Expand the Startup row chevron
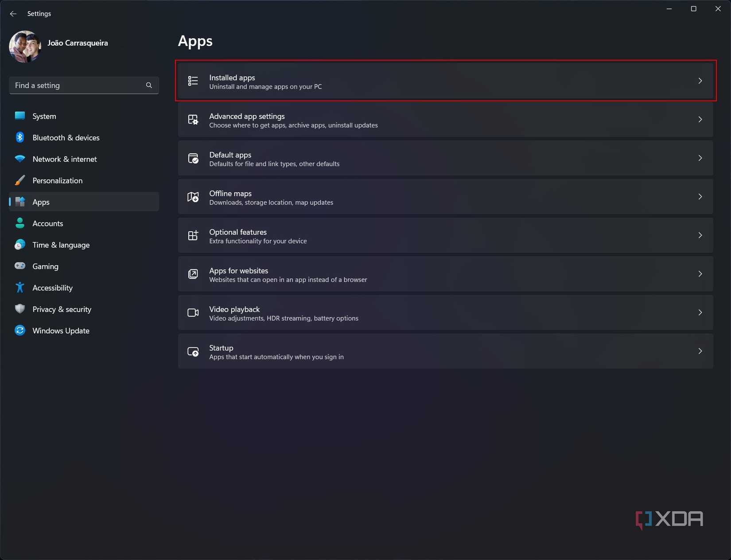Image resolution: width=731 pixels, height=560 pixels. click(x=700, y=351)
